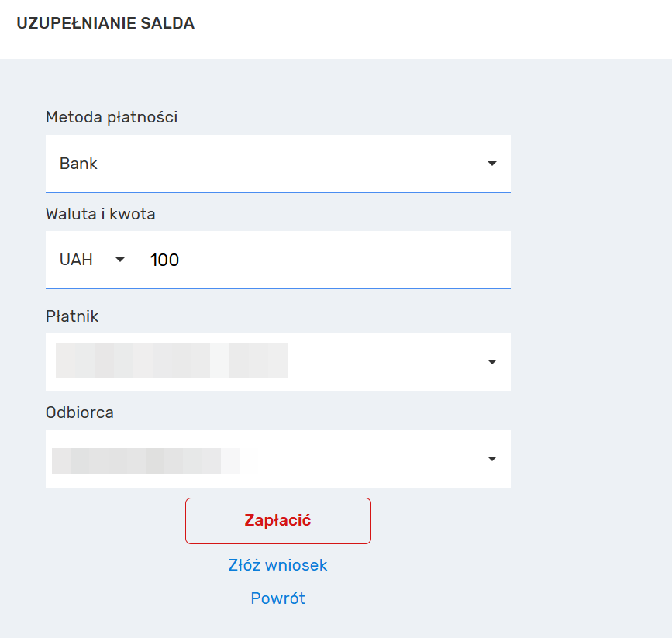Click the blurred payer name in Płatnik
Image resolution: width=672 pixels, height=638 pixels.
tap(171, 361)
